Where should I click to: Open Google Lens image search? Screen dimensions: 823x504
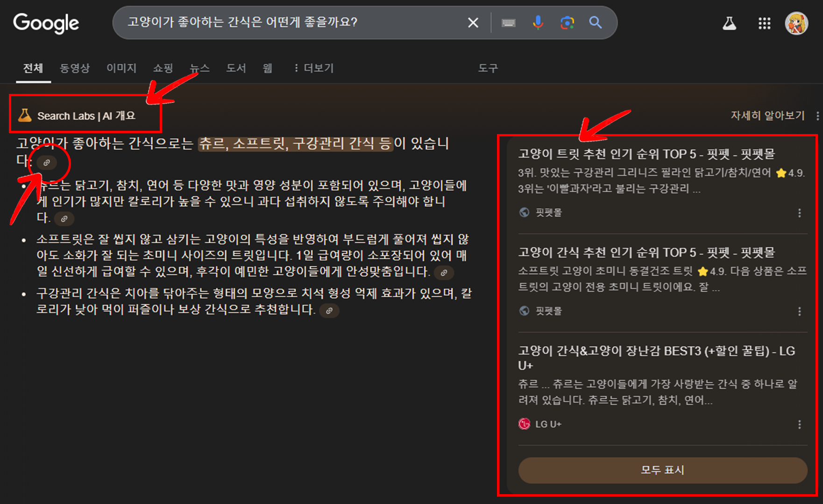[567, 22]
